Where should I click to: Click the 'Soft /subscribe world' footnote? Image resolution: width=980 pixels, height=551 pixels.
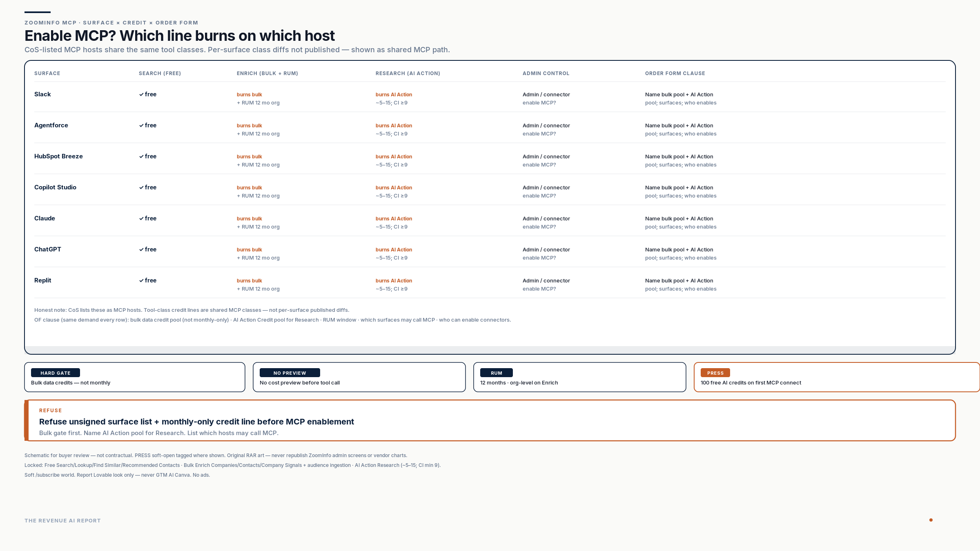tap(117, 475)
